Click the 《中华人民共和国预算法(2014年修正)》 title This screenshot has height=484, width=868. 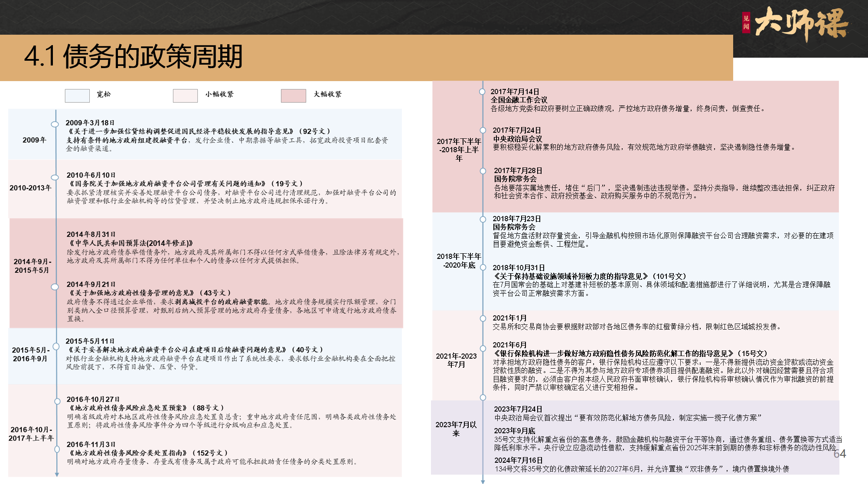pyautogui.click(x=130, y=243)
